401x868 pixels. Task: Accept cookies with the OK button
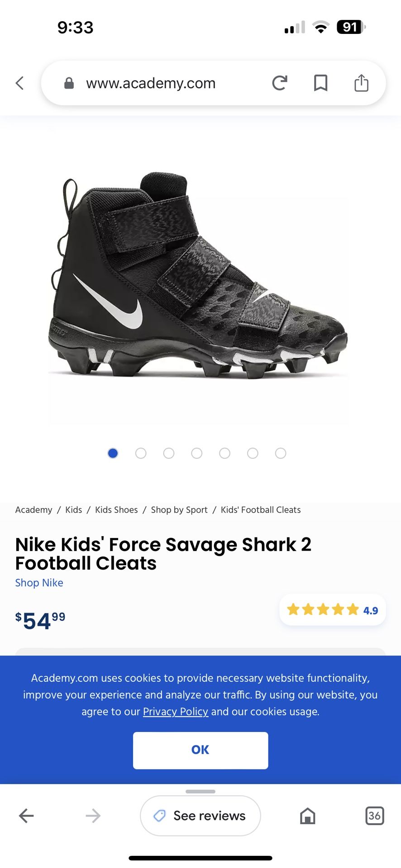tap(200, 750)
